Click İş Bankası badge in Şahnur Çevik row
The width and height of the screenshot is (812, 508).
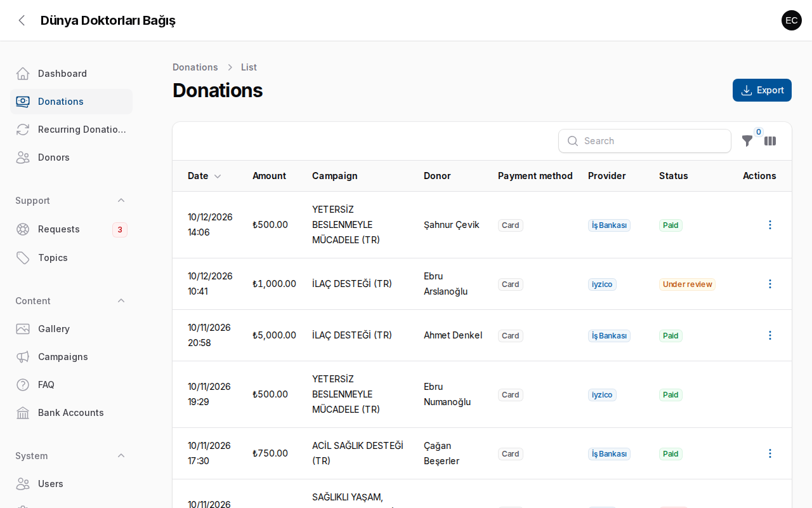609,225
